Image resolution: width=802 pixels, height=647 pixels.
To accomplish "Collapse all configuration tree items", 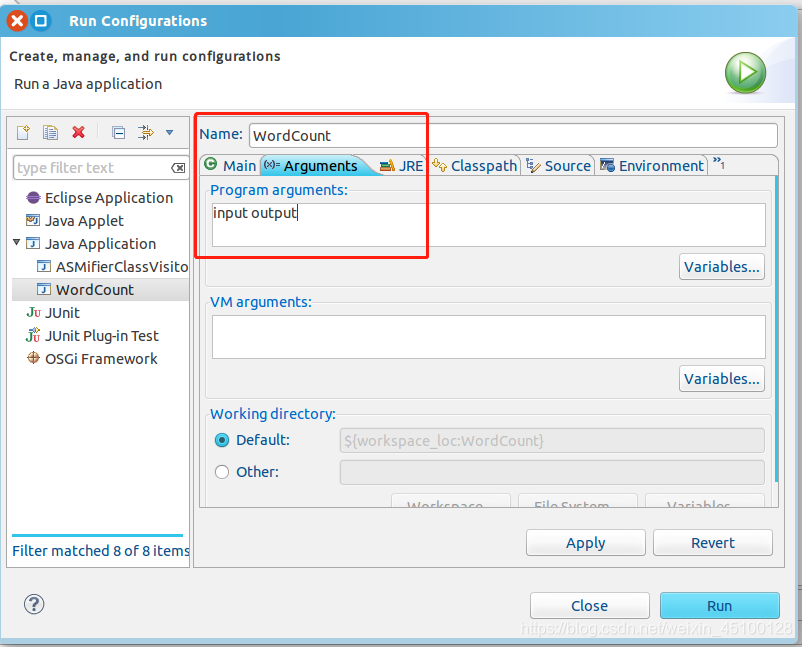I will (x=119, y=133).
